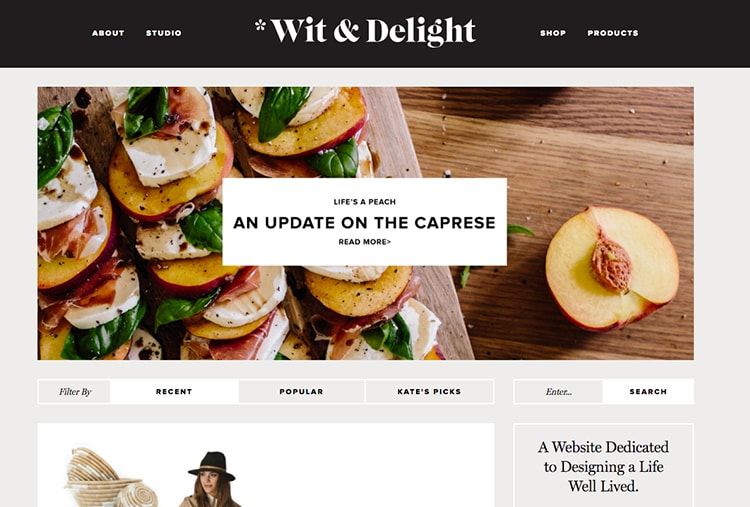This screenshot has height=507, width=750.
Task: Click the Life's a Peach category label
Action: pyautogui.click(x=364, y=202)
